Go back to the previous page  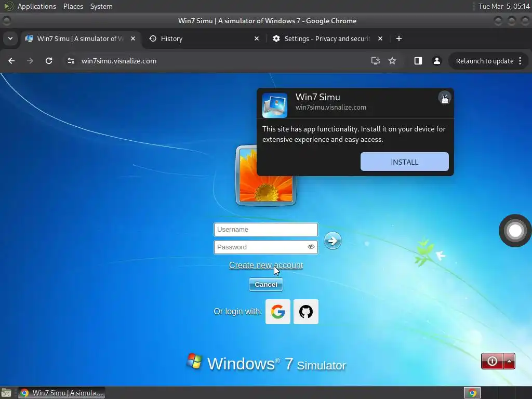[11, 61]
